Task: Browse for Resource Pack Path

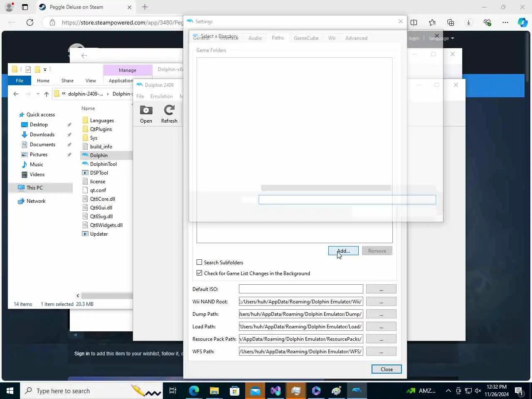Action: [x=381, y=339]
